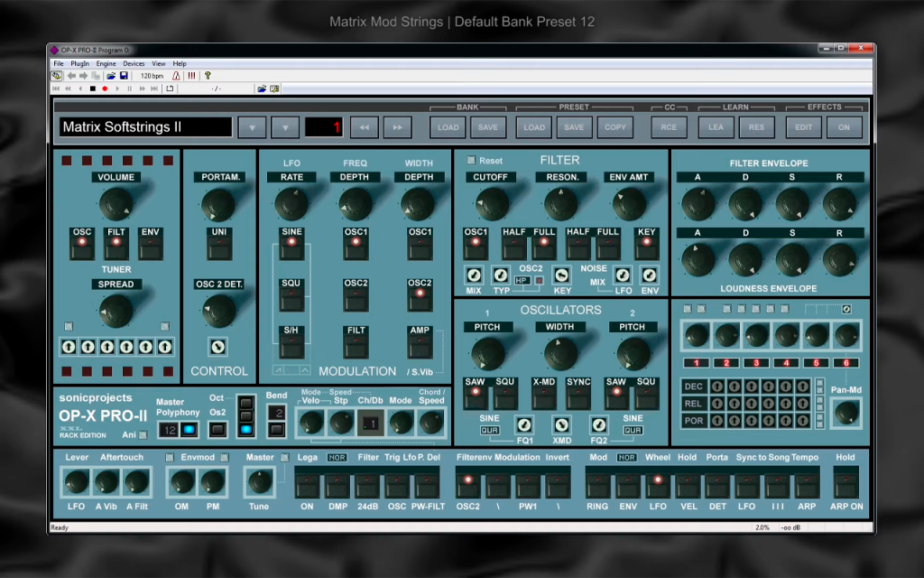
Task: Open the second dropdown arrow beside the preset name
Action: coord(285,127)
